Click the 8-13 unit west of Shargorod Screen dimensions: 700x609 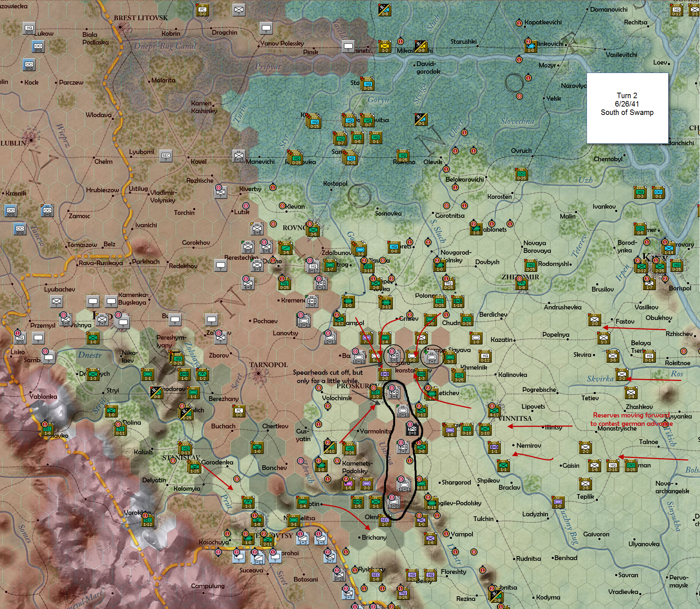[x=421, y=484]
